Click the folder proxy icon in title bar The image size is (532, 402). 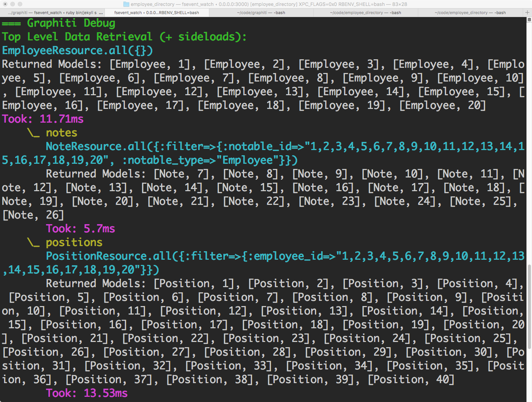126,4
